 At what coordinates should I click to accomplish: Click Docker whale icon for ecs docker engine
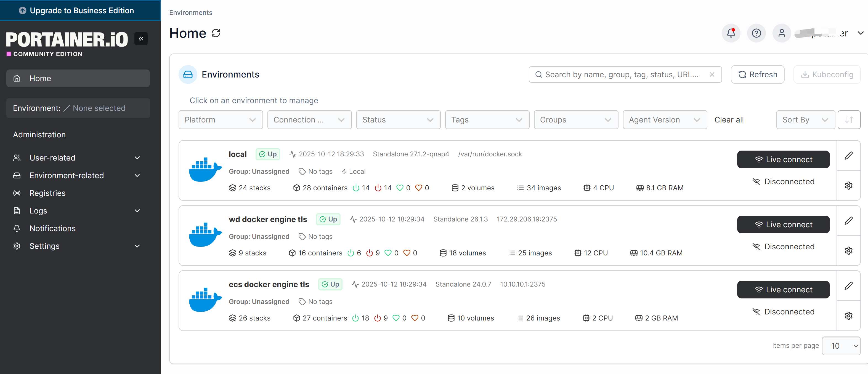[205, 300]
